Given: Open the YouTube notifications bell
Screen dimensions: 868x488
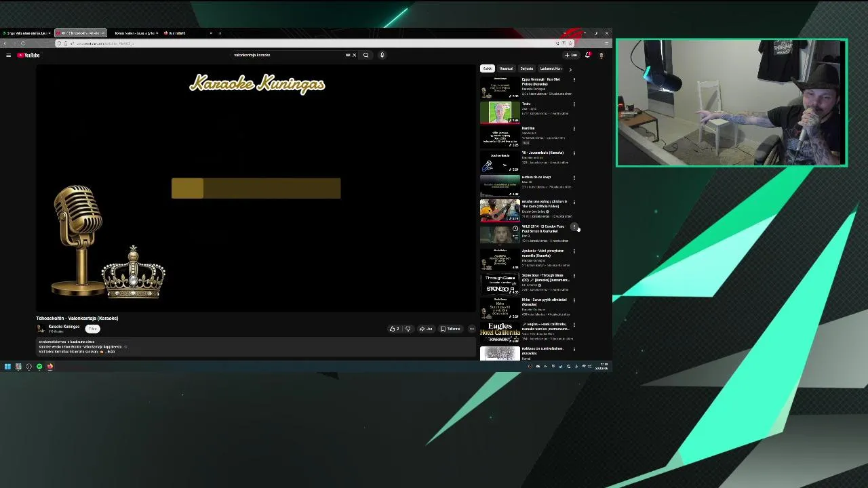Looking at the screenshot, I should click(x=587, y=55).
